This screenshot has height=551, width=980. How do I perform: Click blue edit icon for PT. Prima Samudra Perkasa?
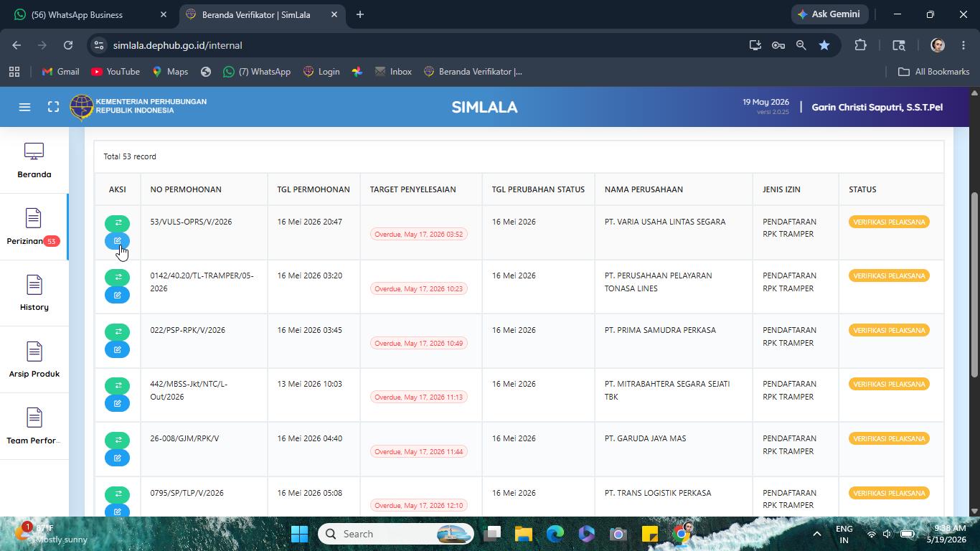pos(117,349)
